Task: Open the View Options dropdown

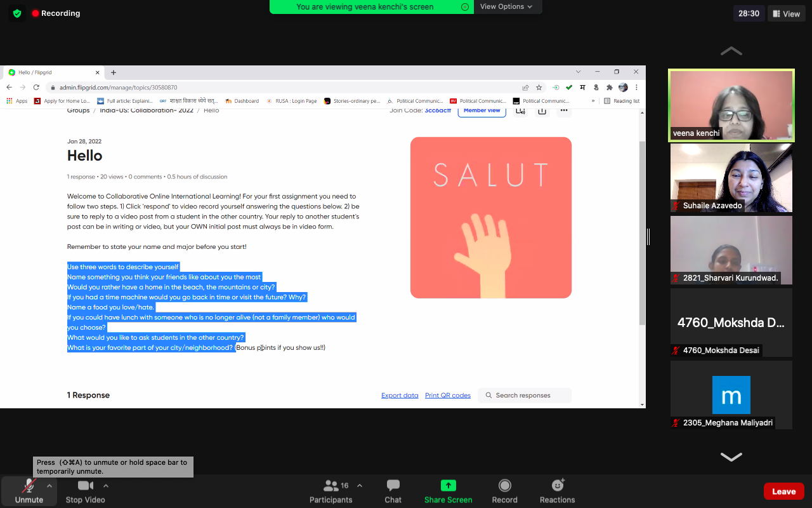Action: [x=506, y=6]
